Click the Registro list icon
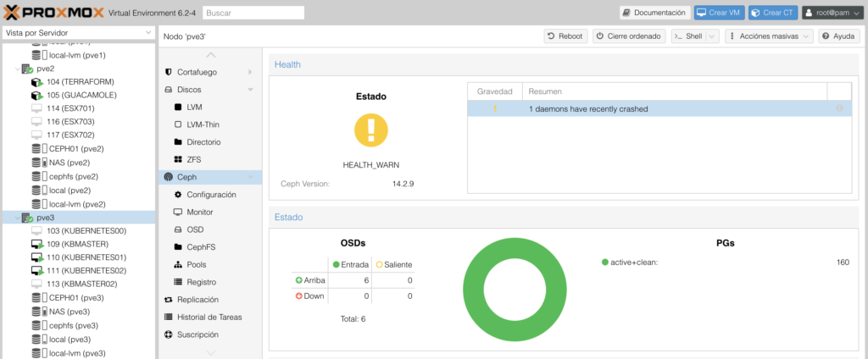 click(178, 282)
